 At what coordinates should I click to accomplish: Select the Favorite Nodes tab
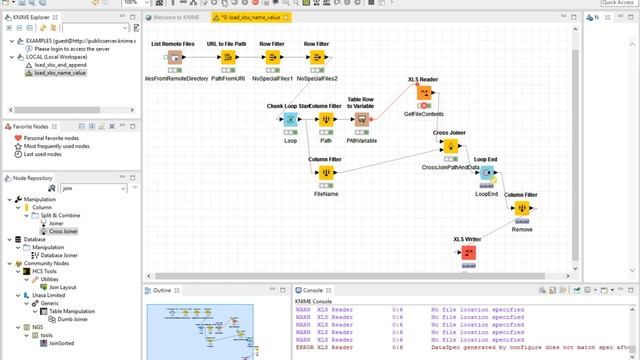(31, 127)
